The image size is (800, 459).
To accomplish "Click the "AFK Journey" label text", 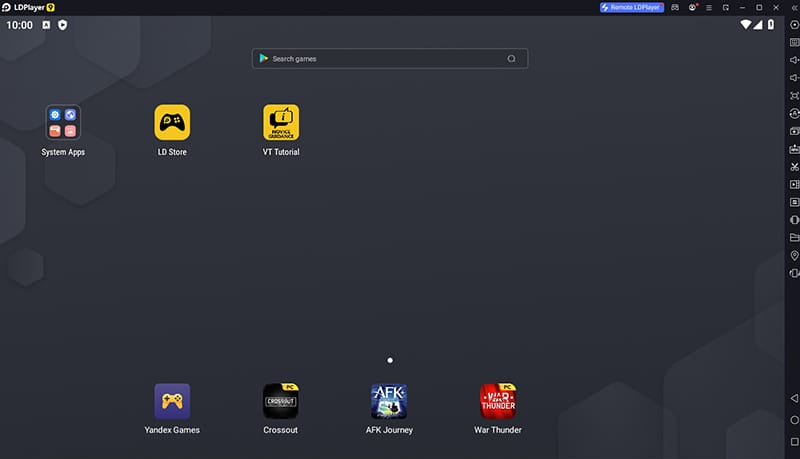I will (389, 430).
